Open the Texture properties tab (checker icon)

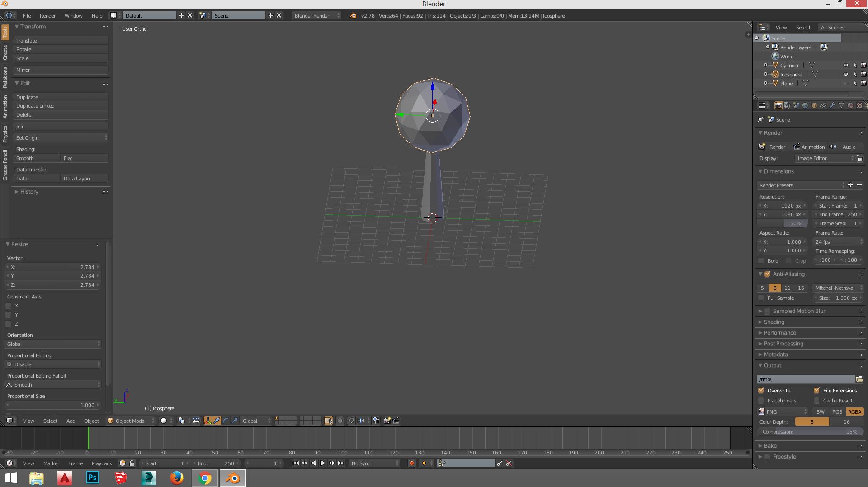pos(859,105)
